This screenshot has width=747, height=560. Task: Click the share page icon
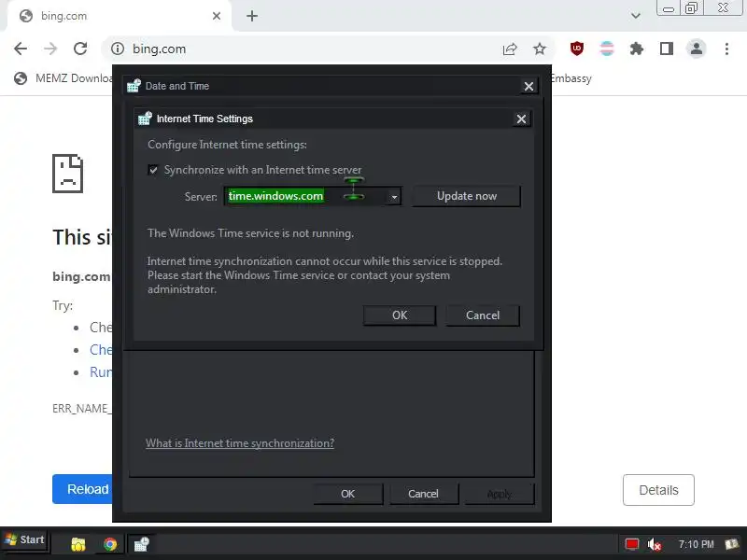click(x=510, y=49)
